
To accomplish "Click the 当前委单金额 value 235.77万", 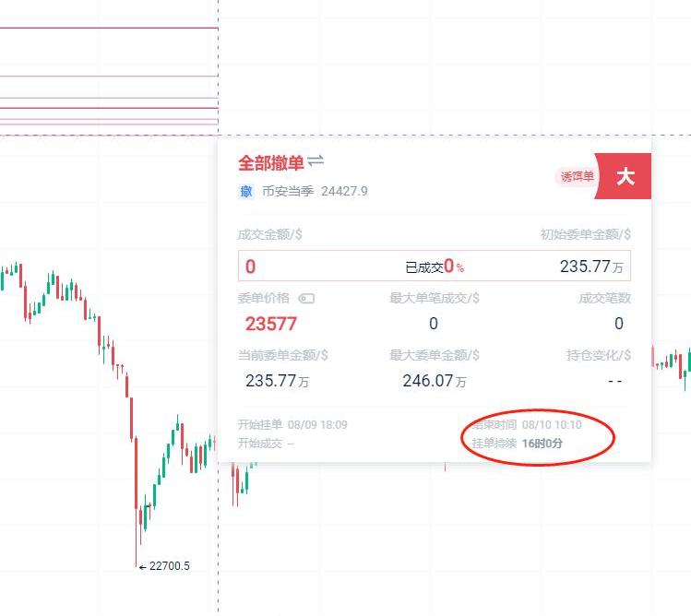I will 277,381.
